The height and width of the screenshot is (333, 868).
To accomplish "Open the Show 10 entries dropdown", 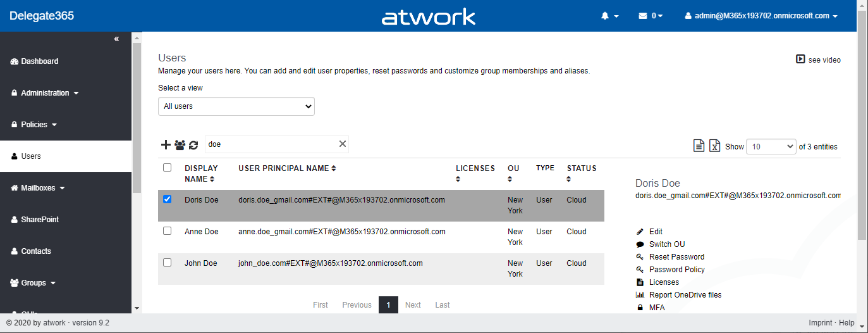I will (771, 146).
